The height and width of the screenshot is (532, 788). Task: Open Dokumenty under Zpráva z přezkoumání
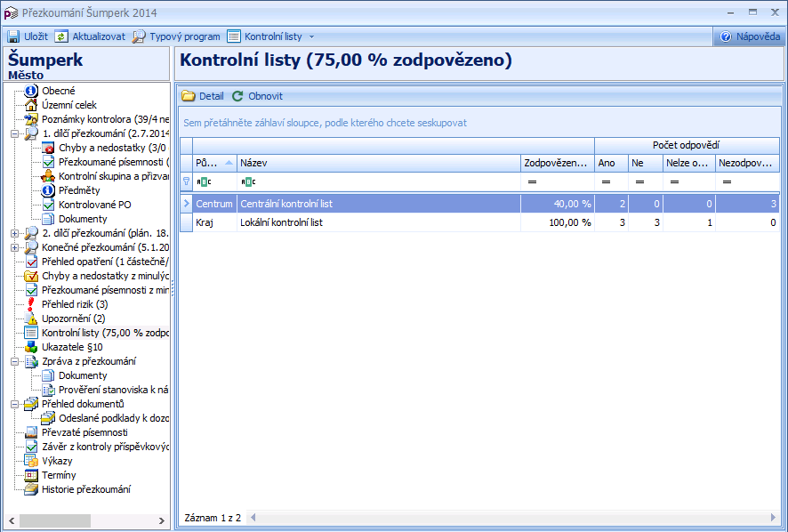pos(83,375)
